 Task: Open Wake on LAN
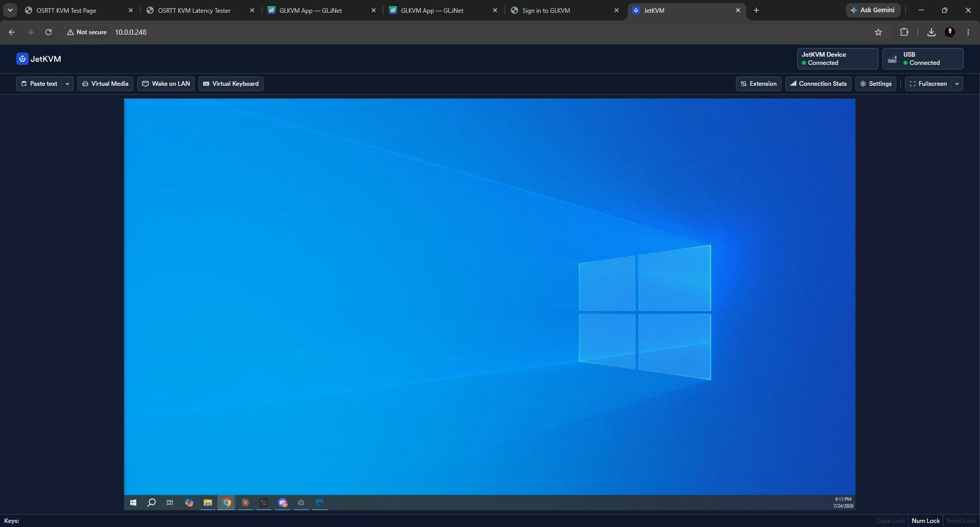click(166, 84)
